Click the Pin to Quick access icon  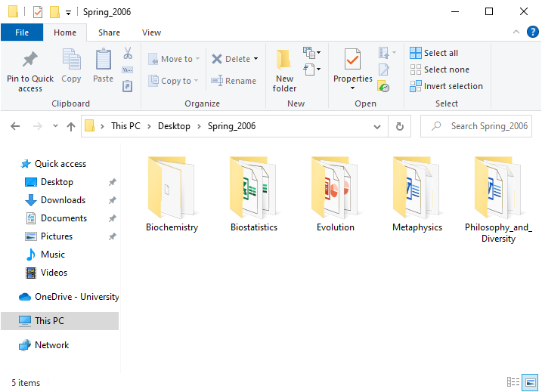30,60
